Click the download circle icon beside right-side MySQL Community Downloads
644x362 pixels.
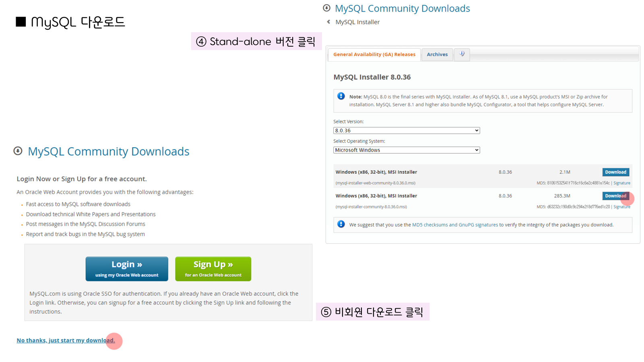pyautogui.click(x=326, y=8)
